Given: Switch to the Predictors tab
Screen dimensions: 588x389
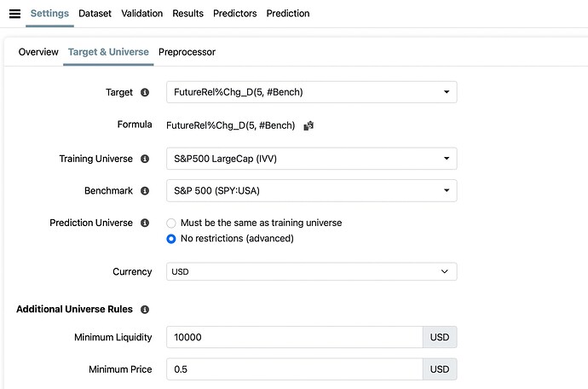Looking at the screenshot, I should (234, 14).
